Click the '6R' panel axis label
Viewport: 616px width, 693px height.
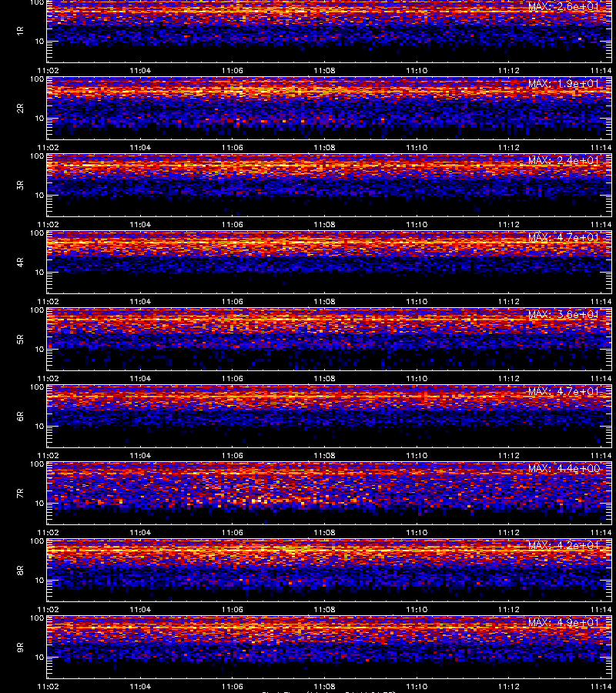tap(20, 417)
